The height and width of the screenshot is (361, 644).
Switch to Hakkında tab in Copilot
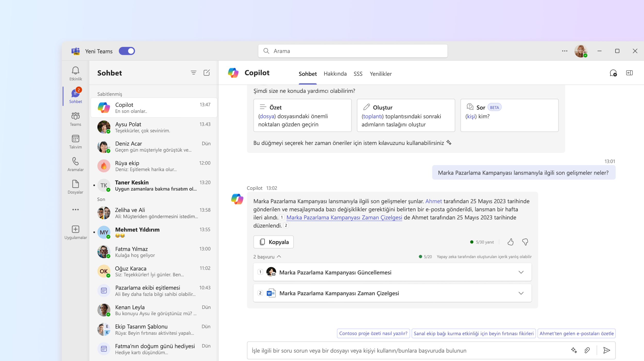pyautogui.click(x=335, y=73)
